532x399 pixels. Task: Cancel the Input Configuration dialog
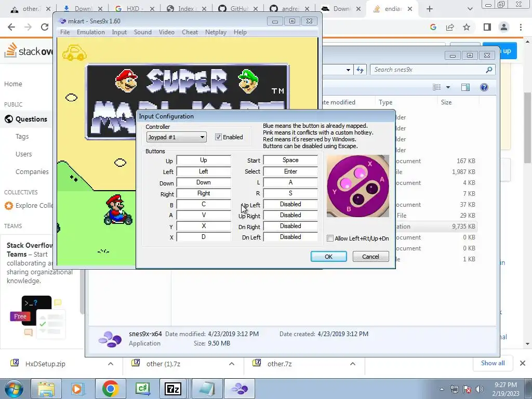tap(370, 257)
